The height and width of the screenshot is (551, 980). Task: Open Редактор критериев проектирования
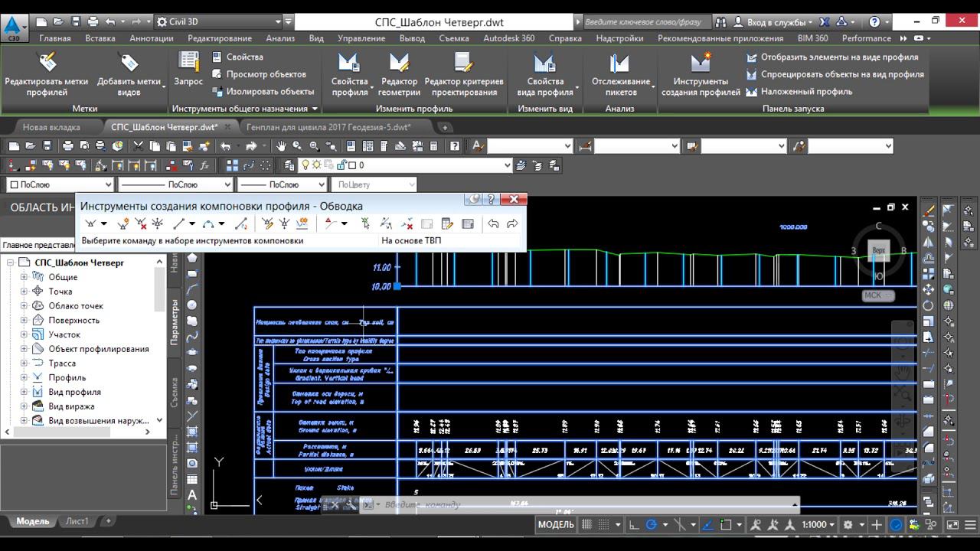point(463,64)
